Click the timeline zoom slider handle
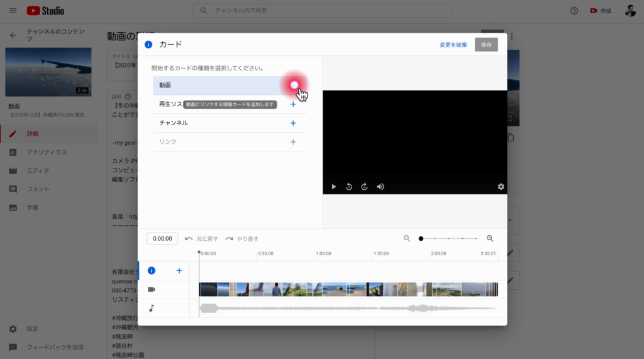 pos(421,239)
